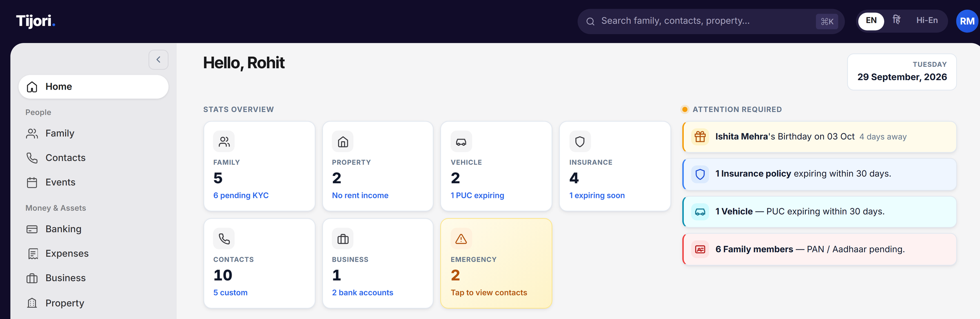Click the vehicle alert car icon
Image resolution: width=980 pixels, height=319 pixels.
coord(700,212)
